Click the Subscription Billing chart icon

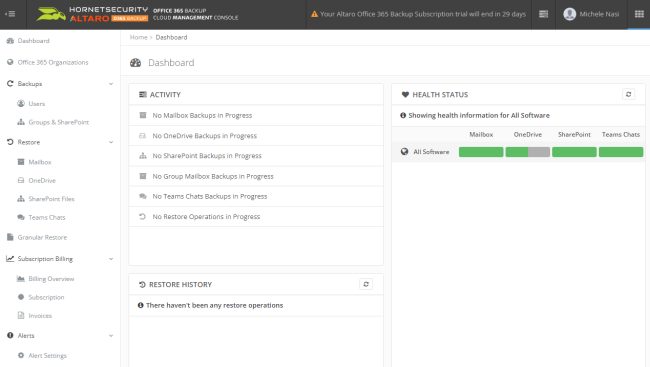pos(10,259)
